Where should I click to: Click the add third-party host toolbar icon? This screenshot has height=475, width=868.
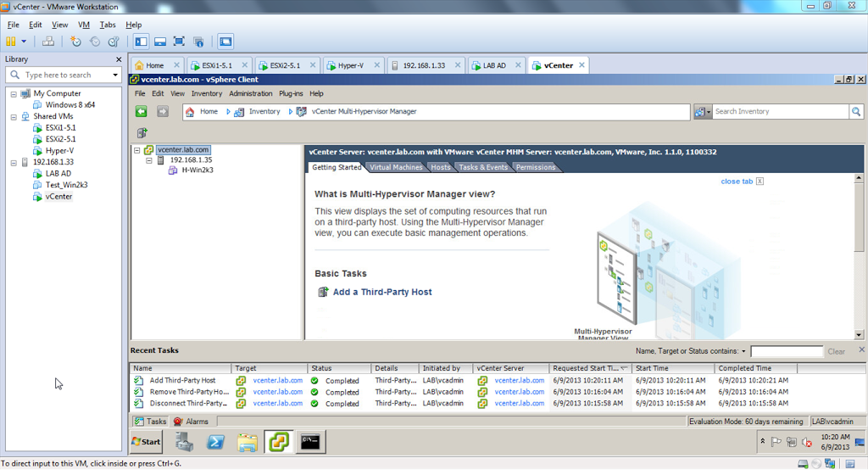point(142,133)
